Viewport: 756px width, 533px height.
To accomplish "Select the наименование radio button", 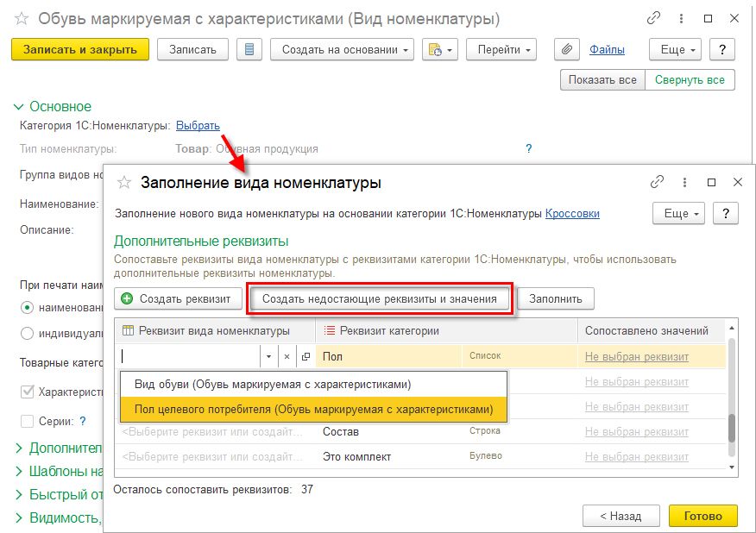I will pyautogui.click(x=27, y=307).
